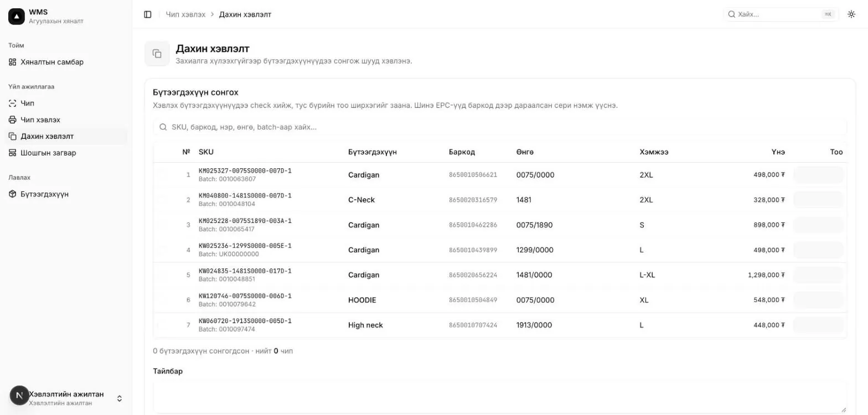Switch theme with the sun icon
The image size is (868, 415).
point(851,14)
